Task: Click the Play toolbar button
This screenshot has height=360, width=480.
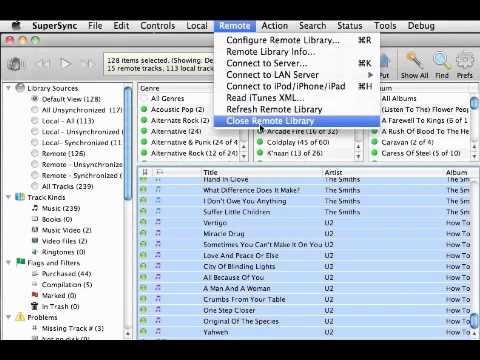Action: coord(66,63)
